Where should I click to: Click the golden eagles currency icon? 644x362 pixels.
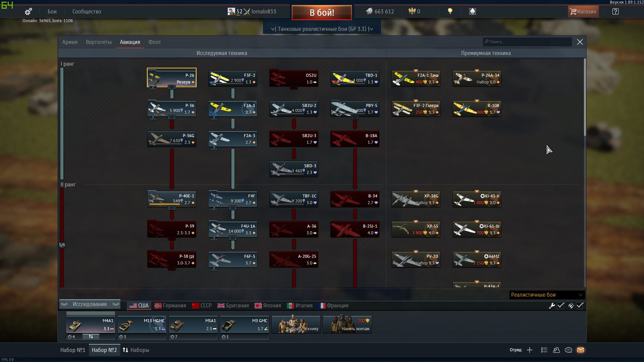(x=412, y=11)
